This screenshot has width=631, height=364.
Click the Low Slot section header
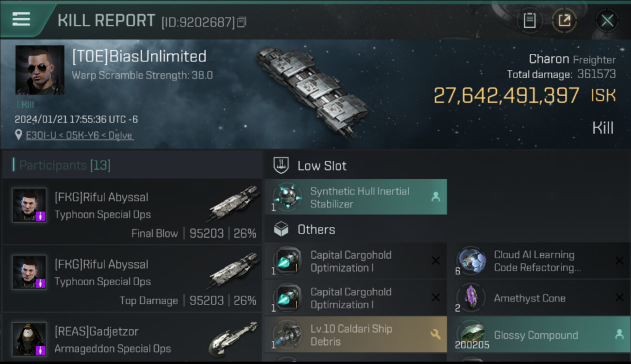(x=322, y=166)
